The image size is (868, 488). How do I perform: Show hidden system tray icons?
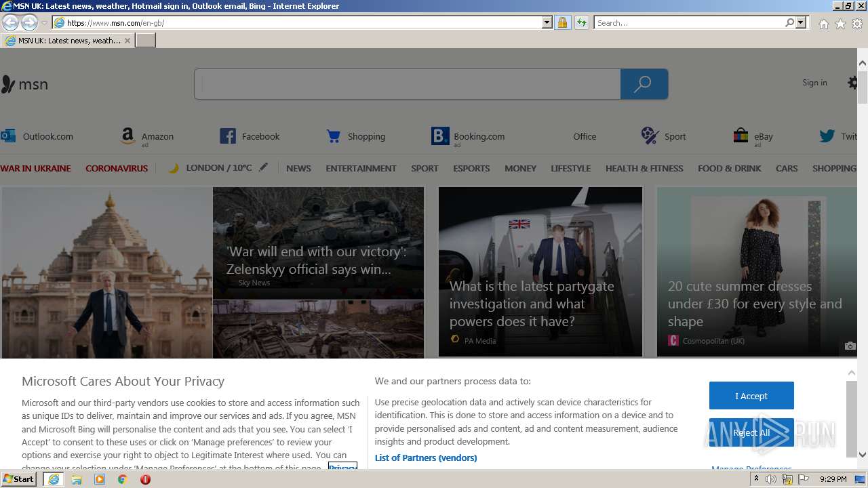coord(756,479)
